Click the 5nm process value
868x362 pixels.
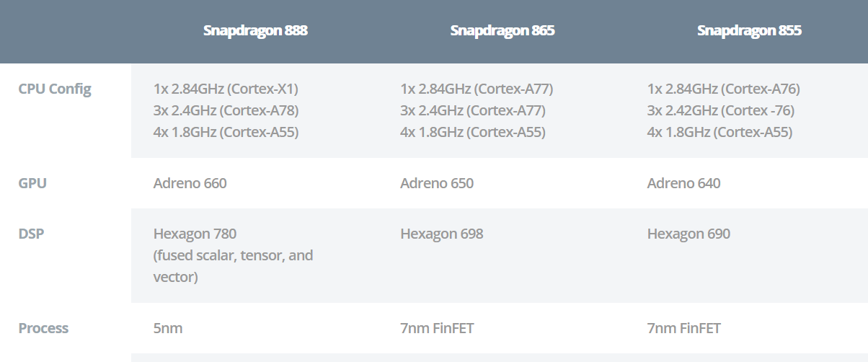pyautogui.click(x=168, y=328)
